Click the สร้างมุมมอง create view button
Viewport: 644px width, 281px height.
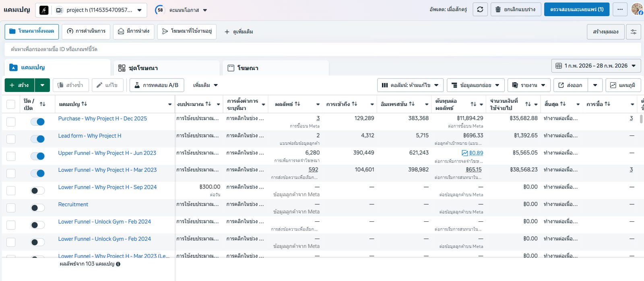click(605, 31)
